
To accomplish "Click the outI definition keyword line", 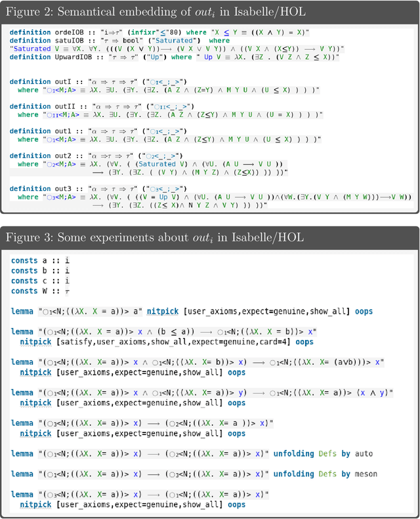I will tap(30, 81).
